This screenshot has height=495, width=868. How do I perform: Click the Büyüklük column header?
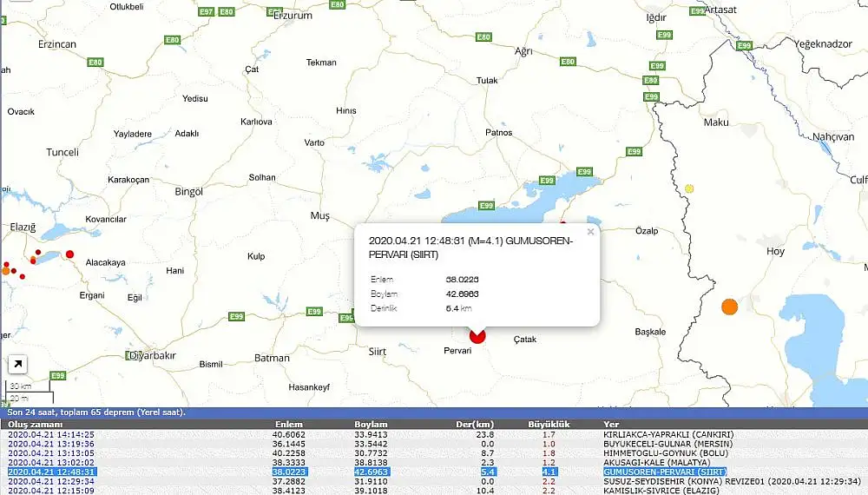(549, 424)
